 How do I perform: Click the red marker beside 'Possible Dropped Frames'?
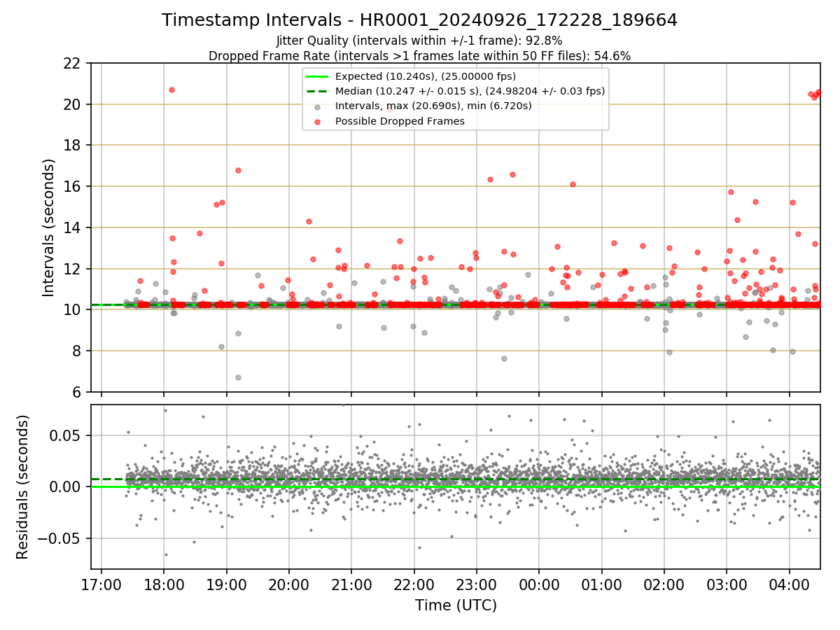pyautogui.click(x=318, y=122)
